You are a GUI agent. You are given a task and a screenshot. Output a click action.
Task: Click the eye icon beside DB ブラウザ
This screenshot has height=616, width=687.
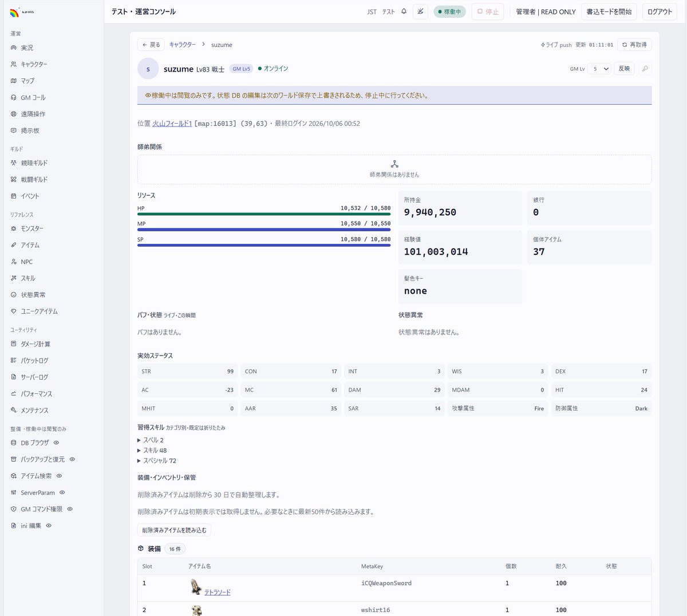(56, 443)
